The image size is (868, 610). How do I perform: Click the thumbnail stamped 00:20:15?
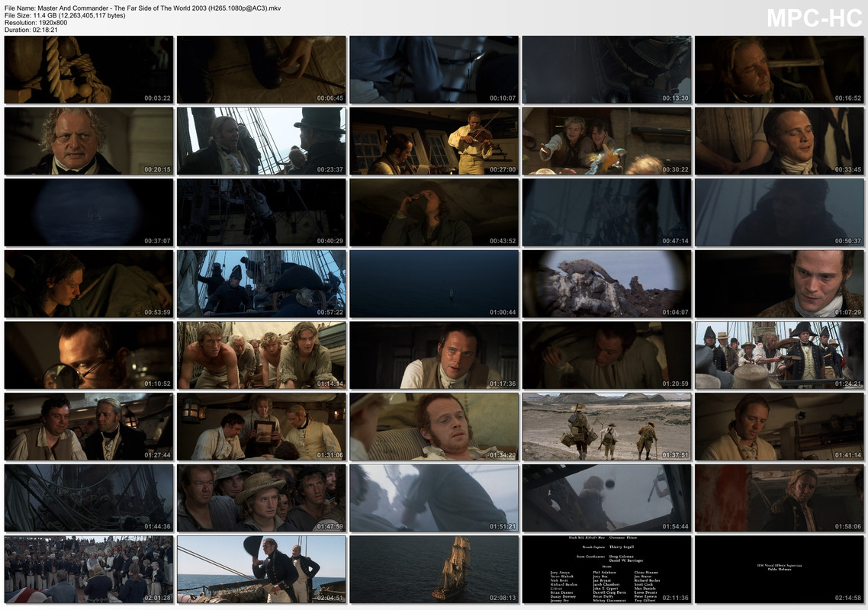pos(88,141)
